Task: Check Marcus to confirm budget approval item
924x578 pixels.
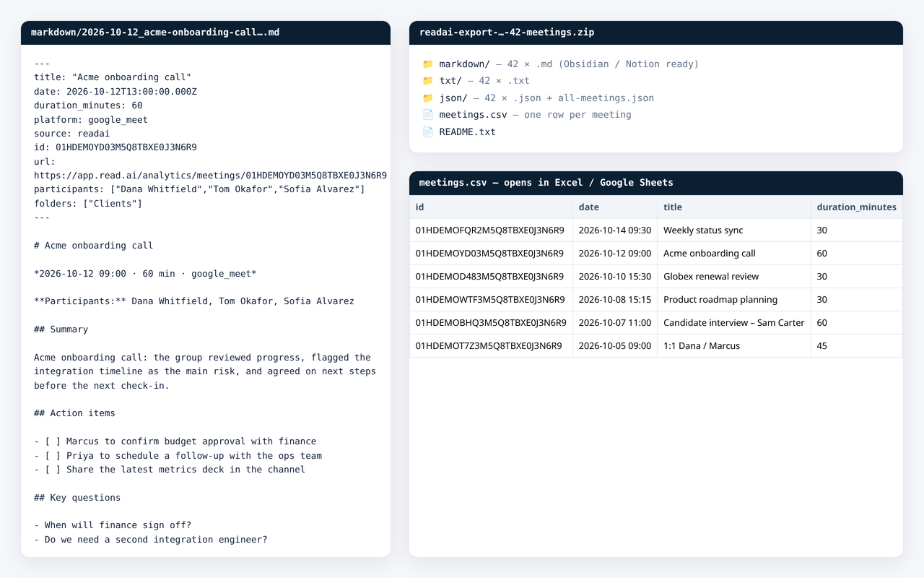Action: pyautogui.click(x=175, y=441)
